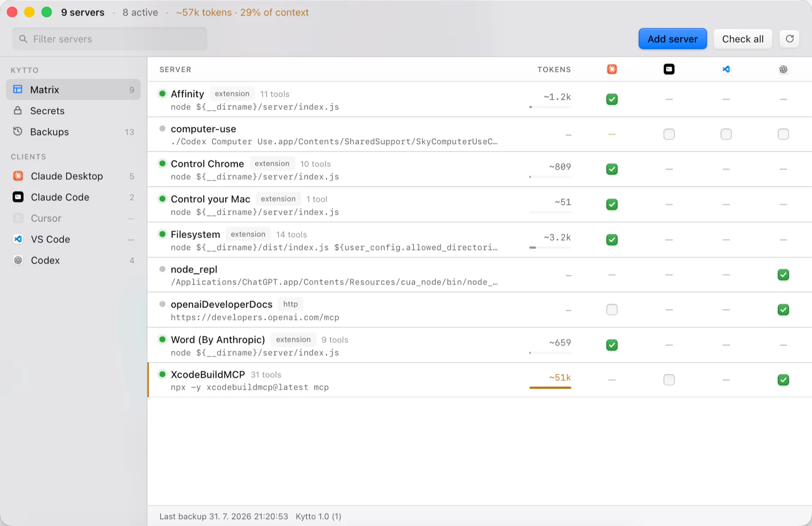Click the VS Code sidebar icon
The image size is (812, 526).
(x=18, y=239)
